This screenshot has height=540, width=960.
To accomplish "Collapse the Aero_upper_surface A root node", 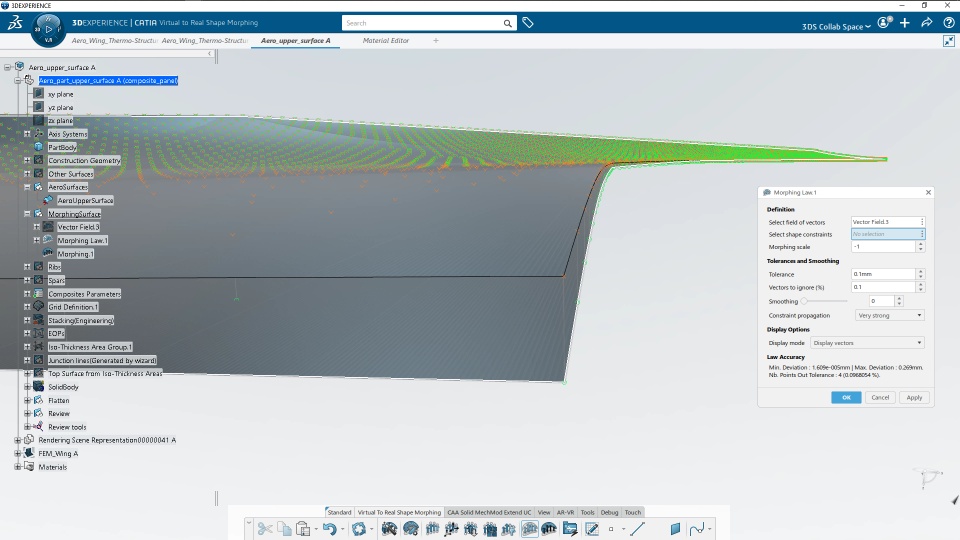I will point(7,67).
